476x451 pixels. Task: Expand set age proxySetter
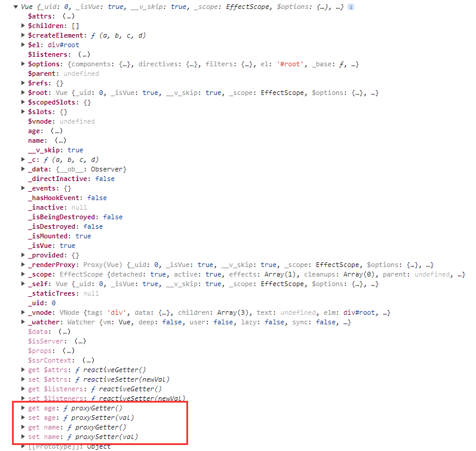coord(23,418)
